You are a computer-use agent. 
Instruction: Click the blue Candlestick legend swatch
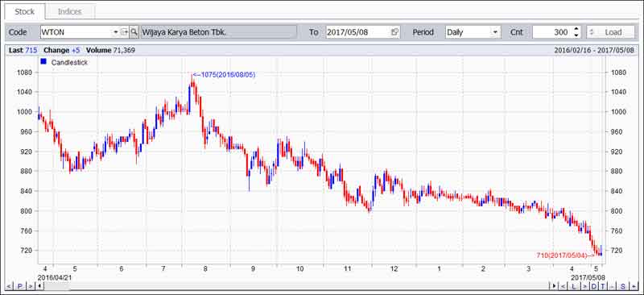click(x=44, y=62)
